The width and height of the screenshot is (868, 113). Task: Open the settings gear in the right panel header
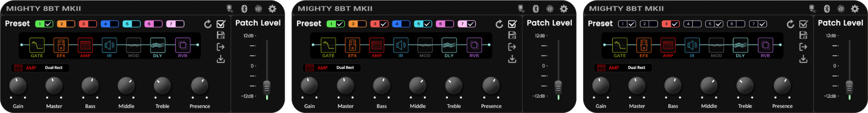point(855,9)
